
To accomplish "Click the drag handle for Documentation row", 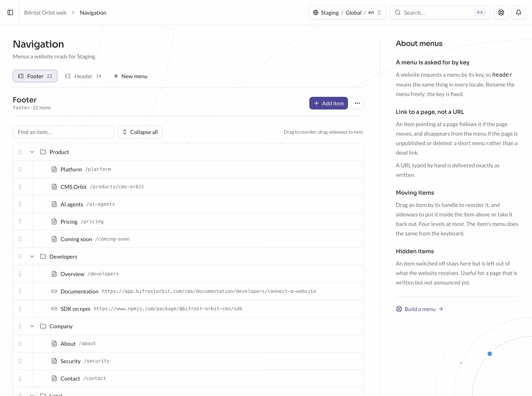I will click(20, 291).
